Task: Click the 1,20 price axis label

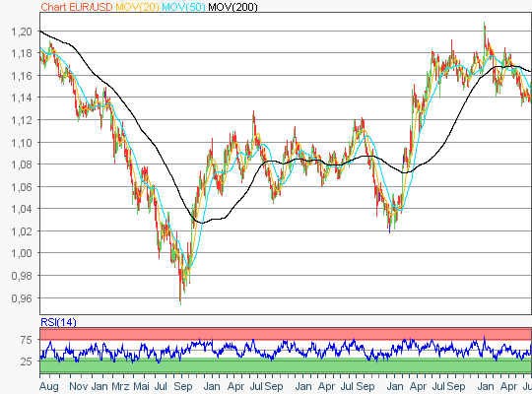Action: tap(22, 32)
